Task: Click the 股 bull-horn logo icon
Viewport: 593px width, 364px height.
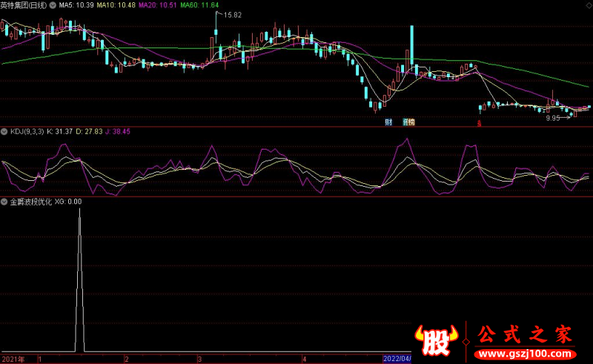Action: click(x=437, y=340)
